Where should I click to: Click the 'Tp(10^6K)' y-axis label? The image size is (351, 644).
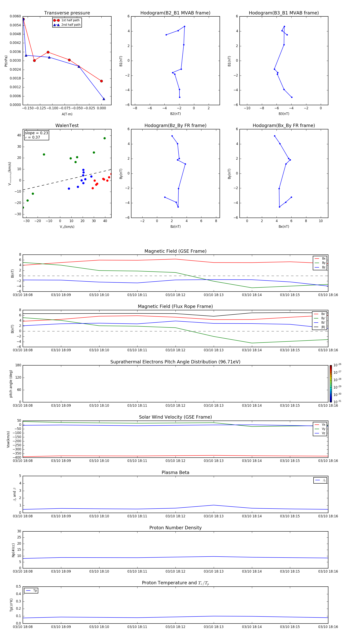point(11,605)
